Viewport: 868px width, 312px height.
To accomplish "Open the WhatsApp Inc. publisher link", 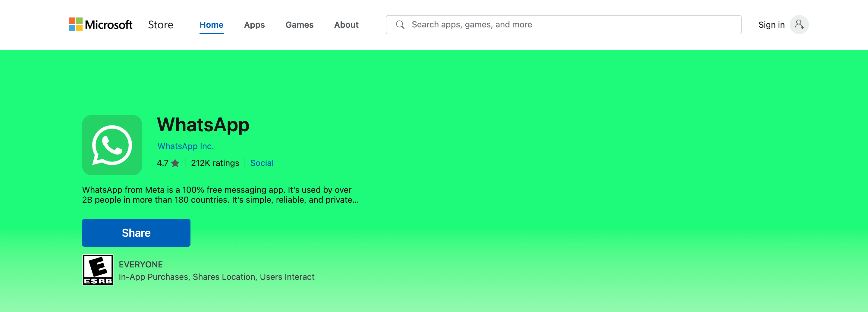I will tap(185, 146).
